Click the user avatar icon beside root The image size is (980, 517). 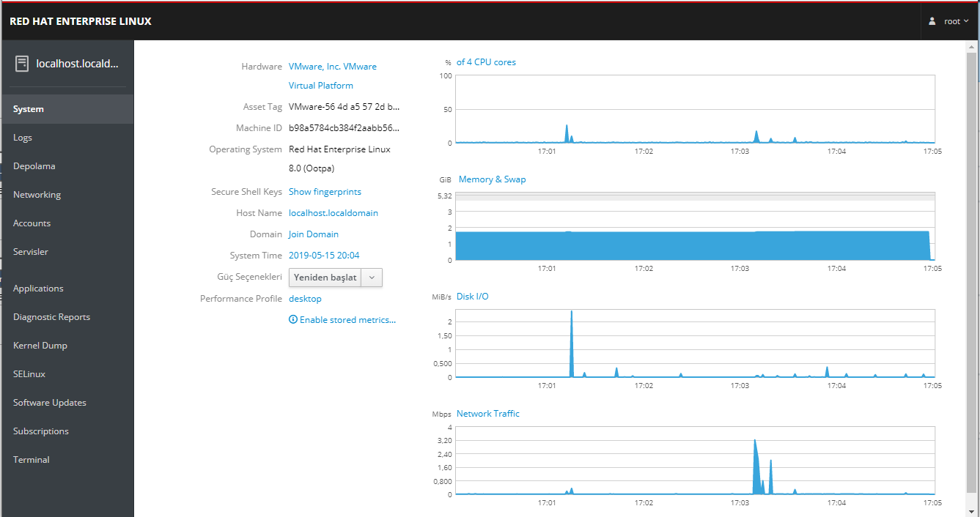click(932, 21)
